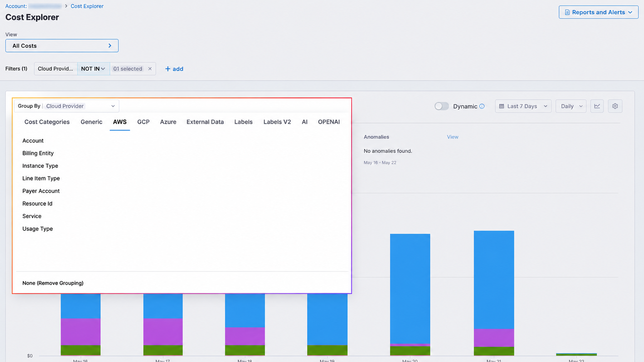
Task: Remove the Cloud Provider filter with X
Action: click(x=150, y=69)
